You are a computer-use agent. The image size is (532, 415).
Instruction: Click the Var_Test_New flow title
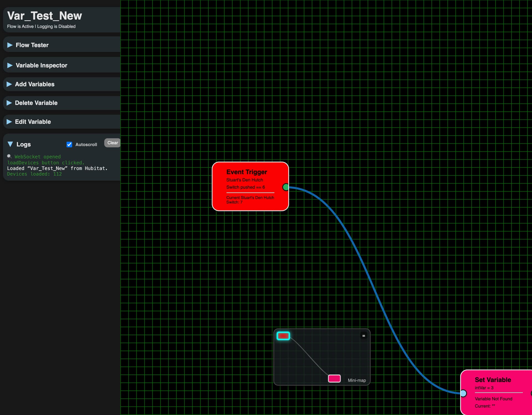coord(44,16)
